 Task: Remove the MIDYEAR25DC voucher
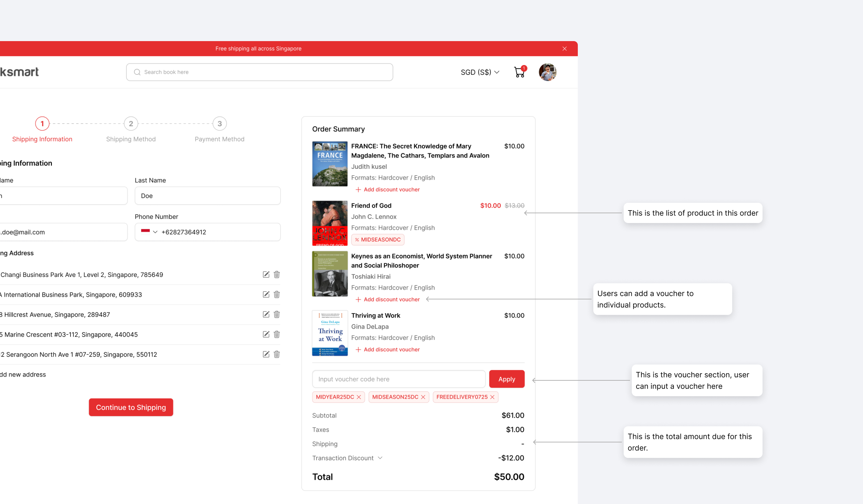[x=359, y=397]
